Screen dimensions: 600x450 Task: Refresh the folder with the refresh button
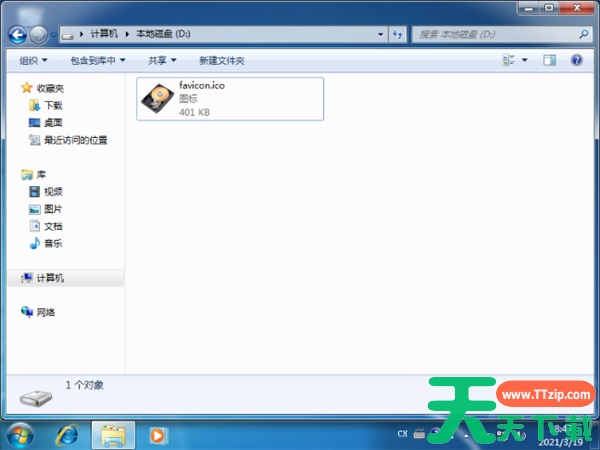pyautogui.click(x=398, y=34)
